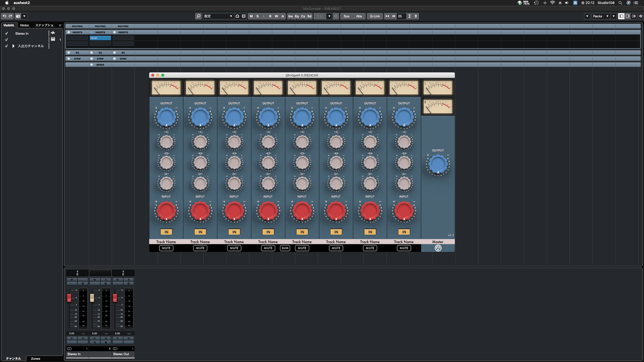
Task: Click record enable dot on middle channel
Action: pyautogui.click(x=106, y=342)
